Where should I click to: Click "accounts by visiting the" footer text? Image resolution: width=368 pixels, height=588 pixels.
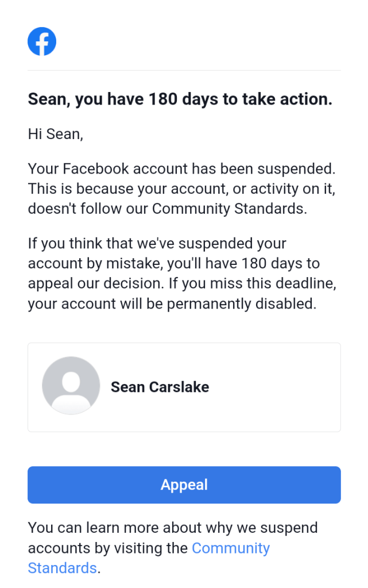click(x=108, y=548)
